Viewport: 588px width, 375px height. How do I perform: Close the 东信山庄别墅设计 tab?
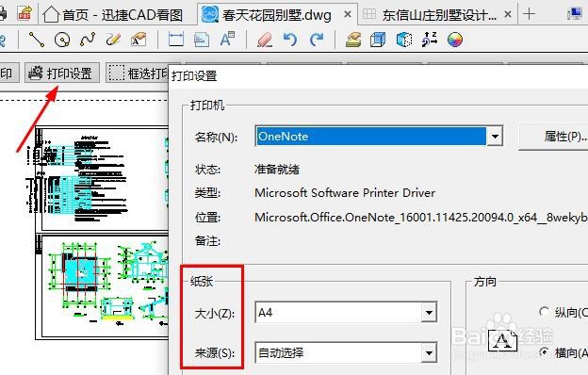point(508,14)
